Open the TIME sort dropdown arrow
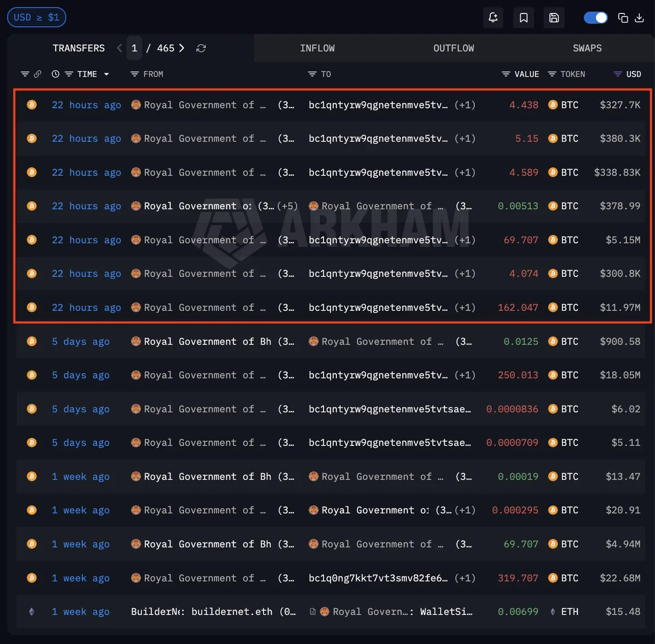The width and height of the screenshot is (655, 644). (106, 74)
